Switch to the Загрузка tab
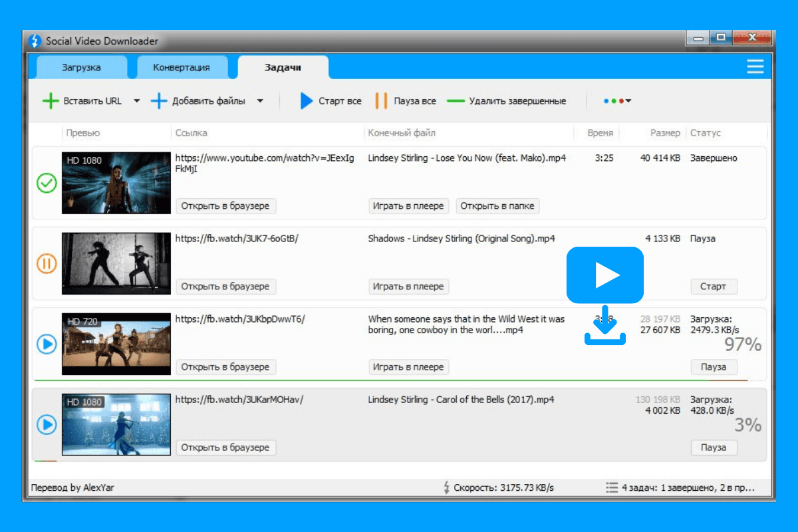The image size is (798, 532). click(81, 67)
